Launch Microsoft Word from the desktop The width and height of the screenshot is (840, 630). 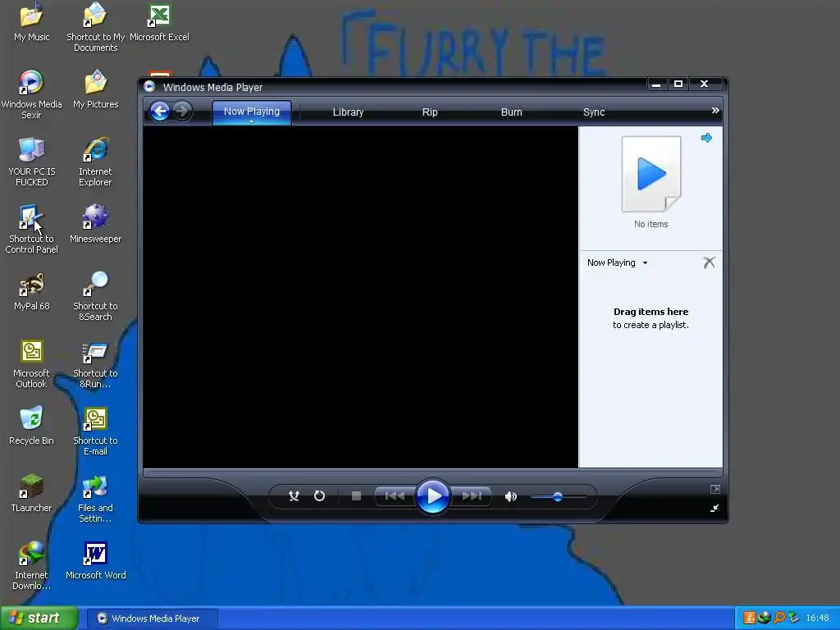(95, 560)
